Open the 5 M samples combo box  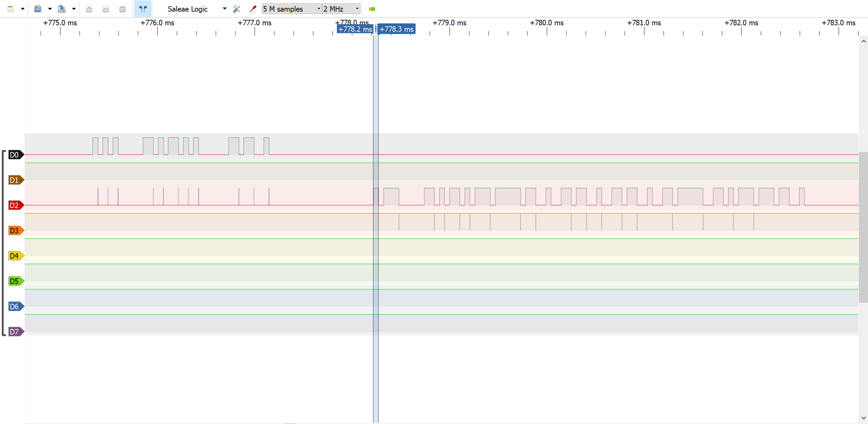pos(291,9)
